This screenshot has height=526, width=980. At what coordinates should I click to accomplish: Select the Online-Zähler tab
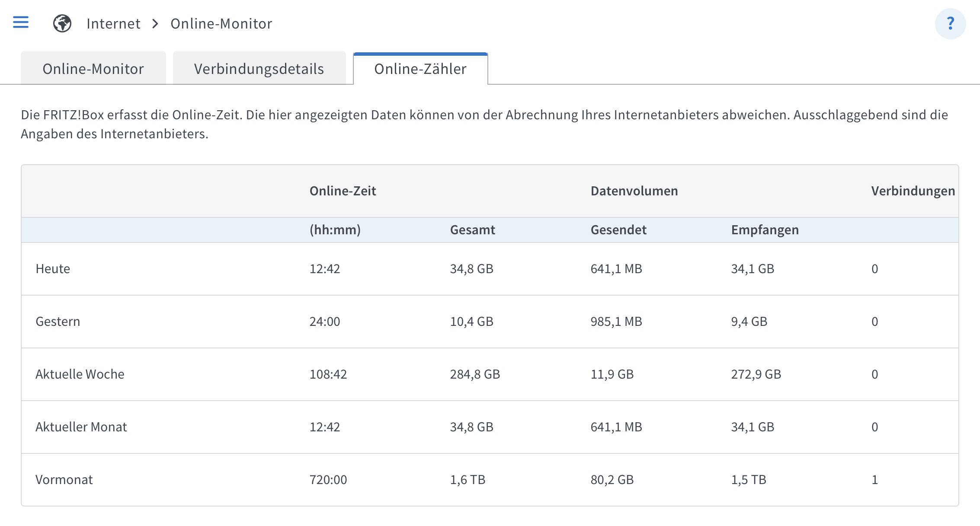(420, 68)
